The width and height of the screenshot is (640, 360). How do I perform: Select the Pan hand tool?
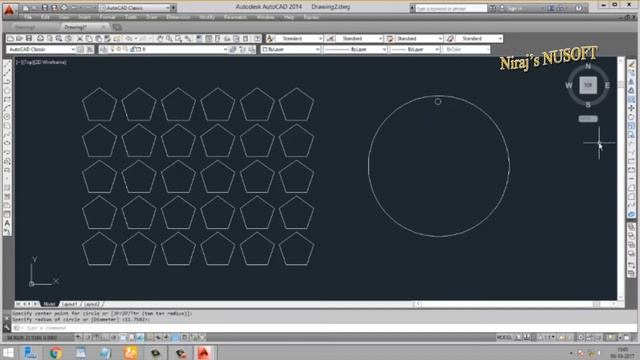pyautogui.click(x=160, y=38)
